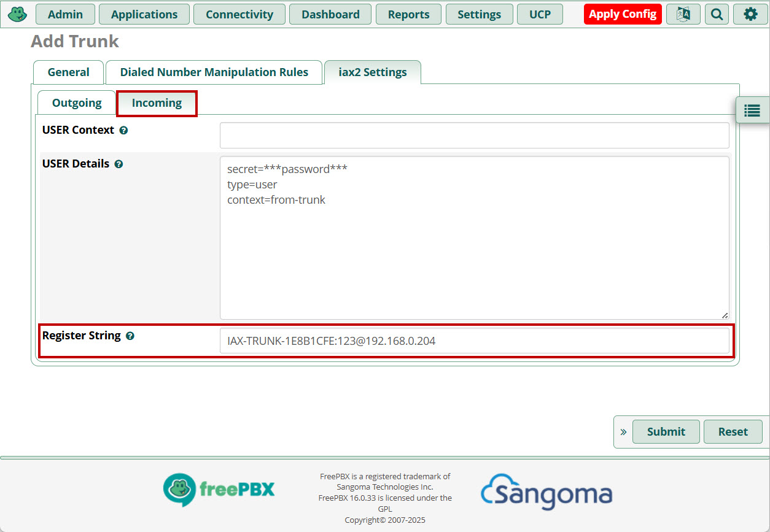Open the floating list menu icon

click(752, 110)
